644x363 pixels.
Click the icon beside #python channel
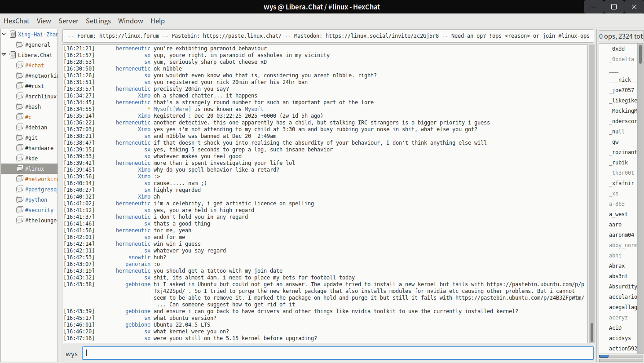tap(19, 199)
